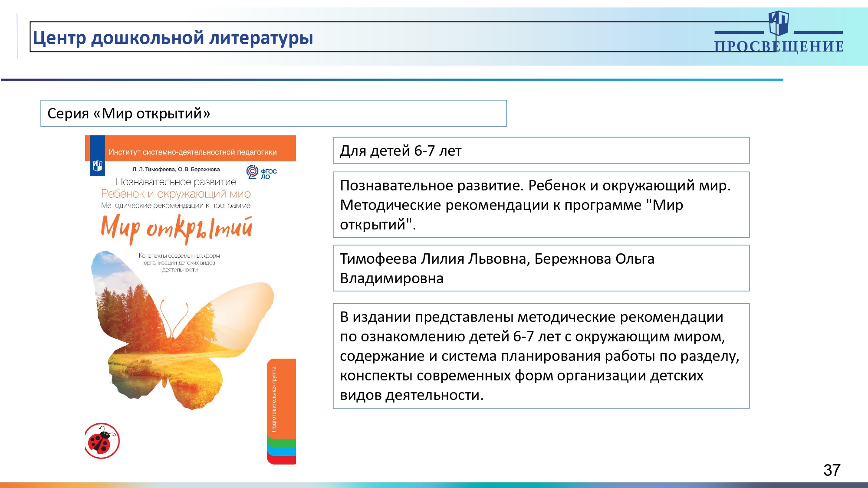Click the book title box «Познавательное развитие. Ребенок и окружающий мир»
The height and width of the screenshot is (488, 868).
(541, 205)
